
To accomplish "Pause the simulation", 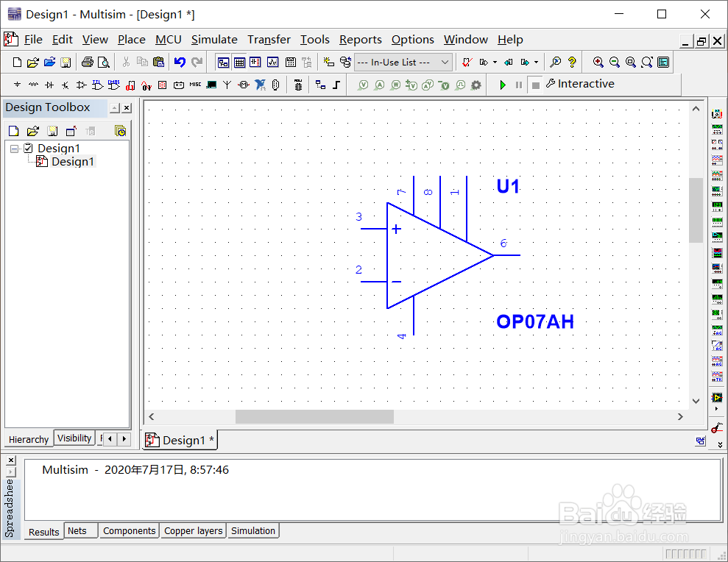I will click(x=519, y=85).
